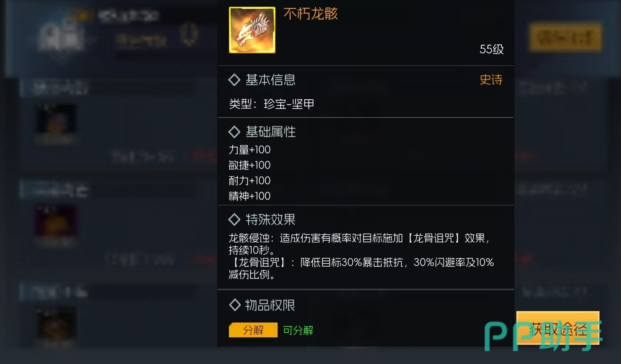Click the diamond icon beside 基础属性
Image resolution: width=621 pixels, height=364 pixels.
tap(234, 132)
